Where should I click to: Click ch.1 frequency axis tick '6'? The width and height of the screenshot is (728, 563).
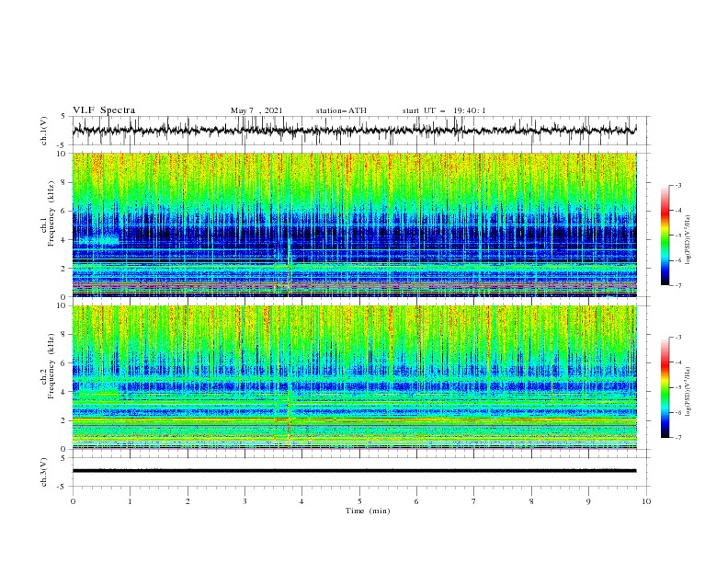pos(64,211)
